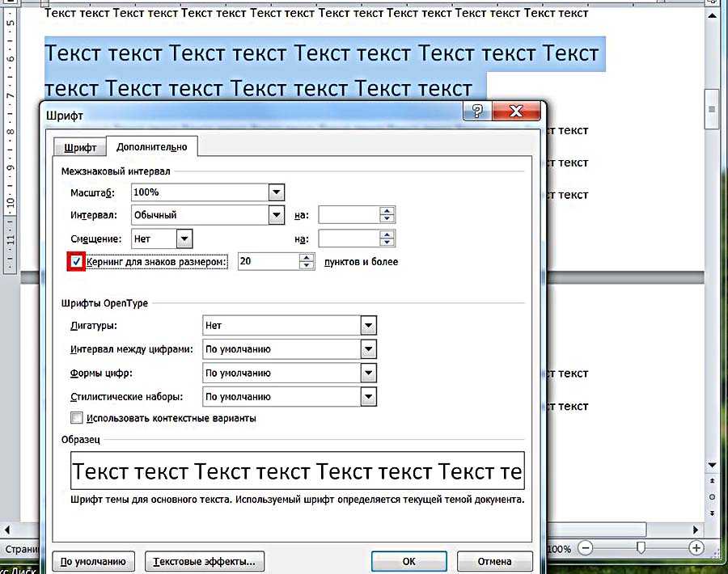Click the next page double arrow
This screenshot has height=574, width=728.
coord(712,513)
